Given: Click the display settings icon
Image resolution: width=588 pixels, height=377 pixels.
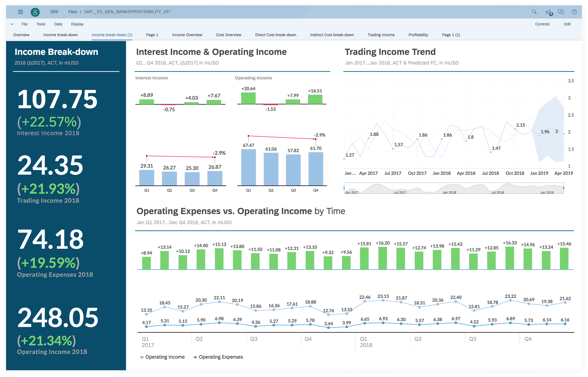Looking at the screenshot, I should [77, 24].
